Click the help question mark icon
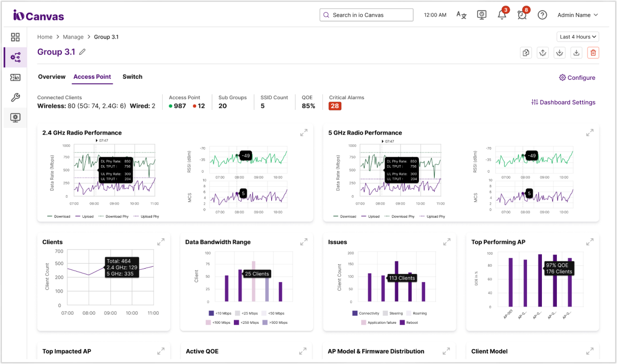 pos(542,15)
